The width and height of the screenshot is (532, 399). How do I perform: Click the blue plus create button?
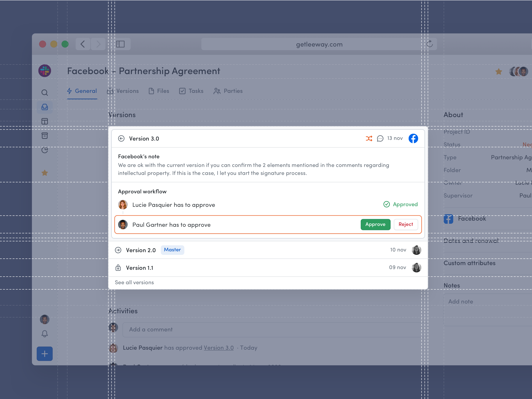pyautogui.click(x=45, y=354)
